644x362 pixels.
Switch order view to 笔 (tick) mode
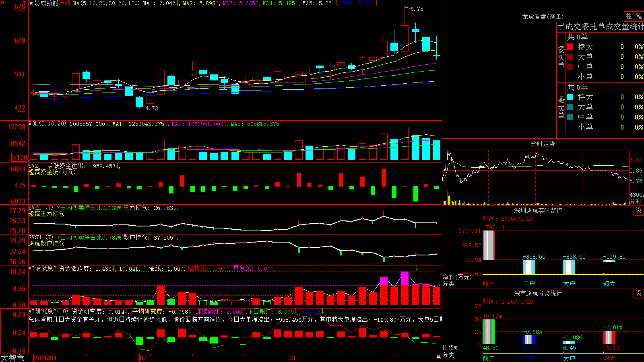[x=639, y=16]
